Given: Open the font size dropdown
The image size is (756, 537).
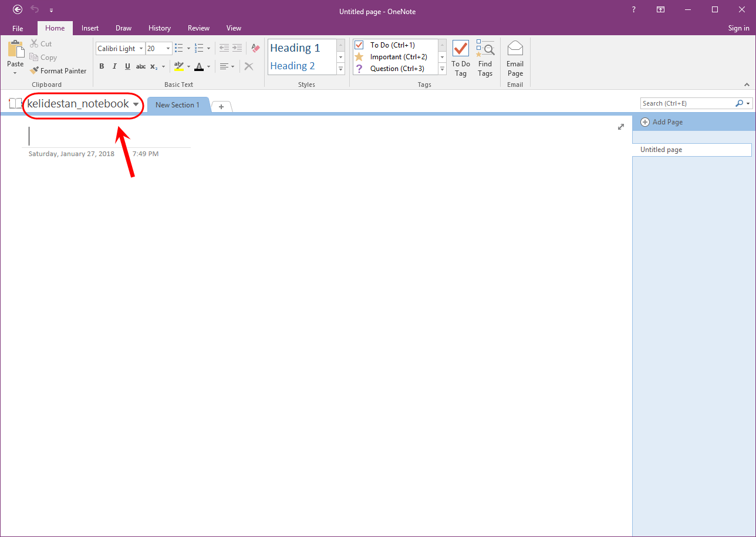Looking at the screenshot, I should 168,49.
